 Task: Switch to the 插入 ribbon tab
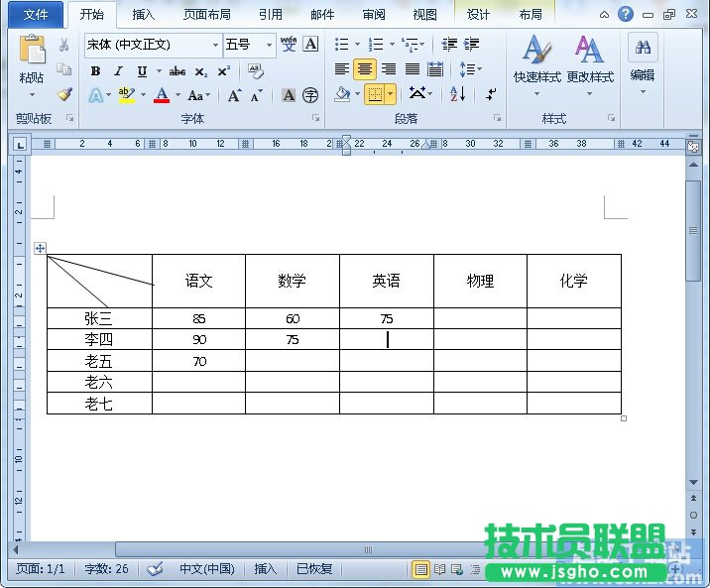point(144,15)
